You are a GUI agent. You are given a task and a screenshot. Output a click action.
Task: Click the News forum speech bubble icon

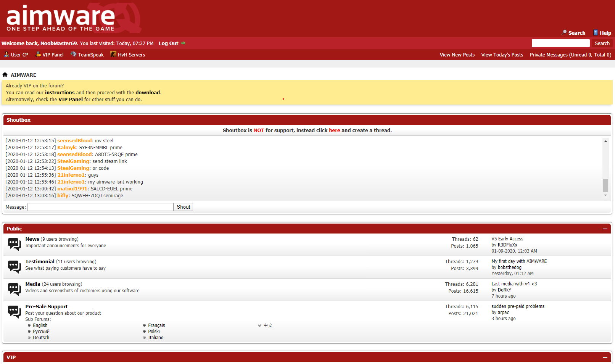(x=14, y=244)
